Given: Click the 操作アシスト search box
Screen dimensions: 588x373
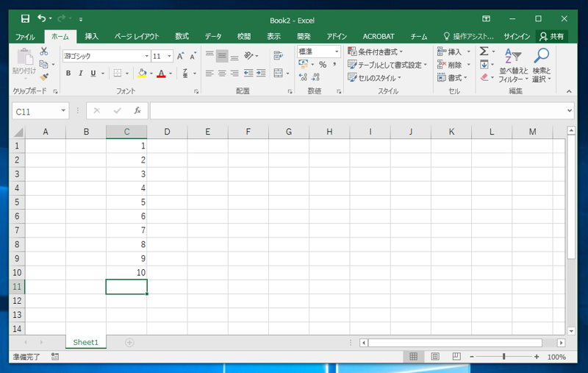Looking at the screenshot, I should tap(469, 36).
